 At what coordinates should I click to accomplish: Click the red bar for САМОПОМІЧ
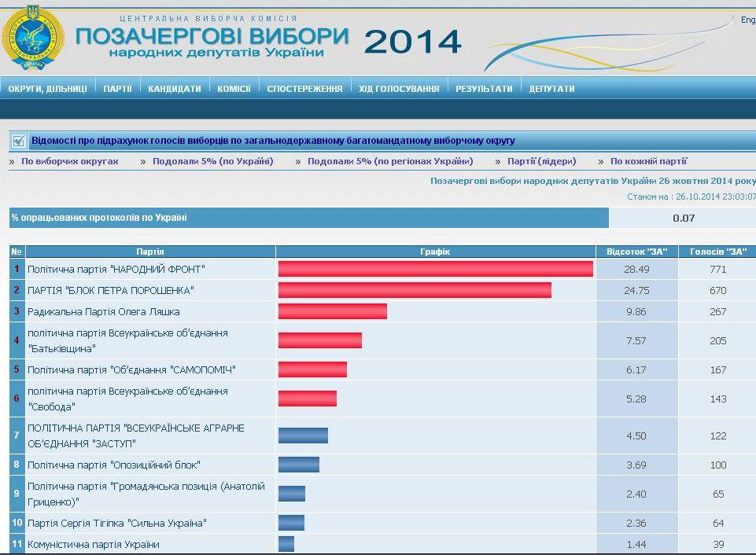point(312,369)
